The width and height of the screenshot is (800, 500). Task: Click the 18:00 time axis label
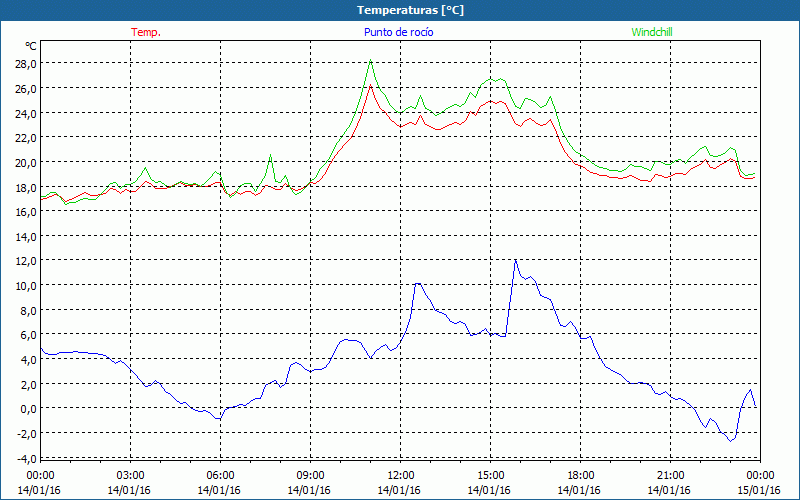[x=581, y=476]
